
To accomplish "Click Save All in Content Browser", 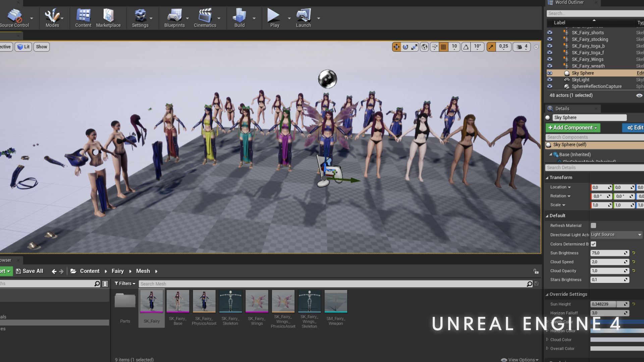I will point(30,271).
